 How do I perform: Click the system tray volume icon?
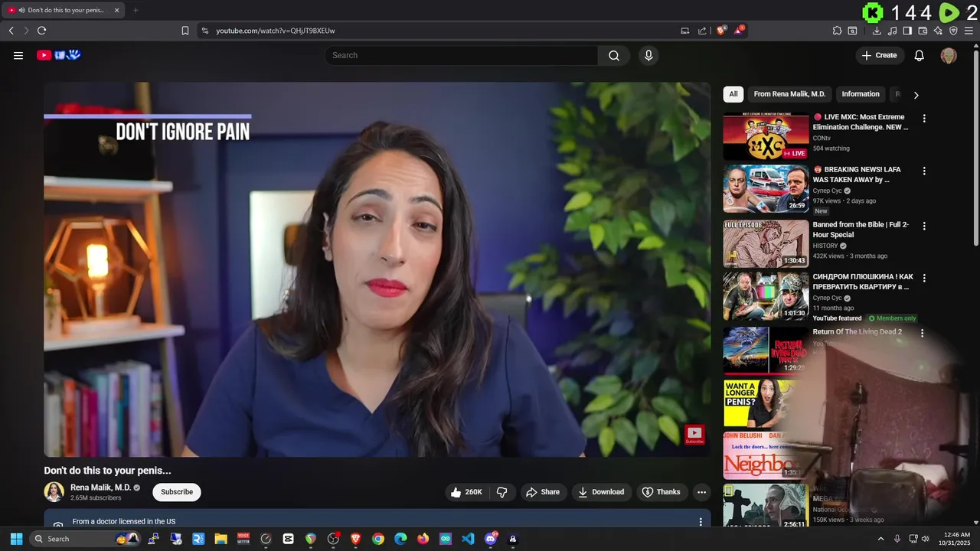tap(925, 539)
